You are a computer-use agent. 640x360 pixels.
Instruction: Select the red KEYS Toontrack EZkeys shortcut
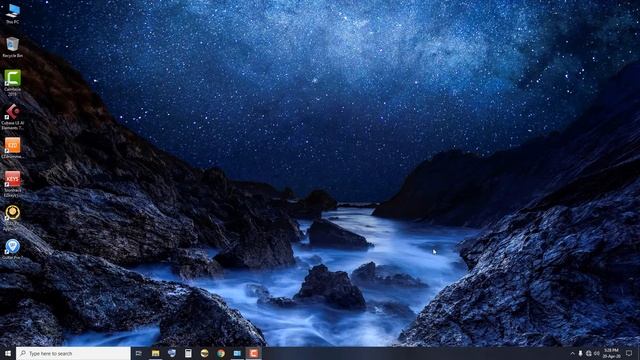coord(13,184)
